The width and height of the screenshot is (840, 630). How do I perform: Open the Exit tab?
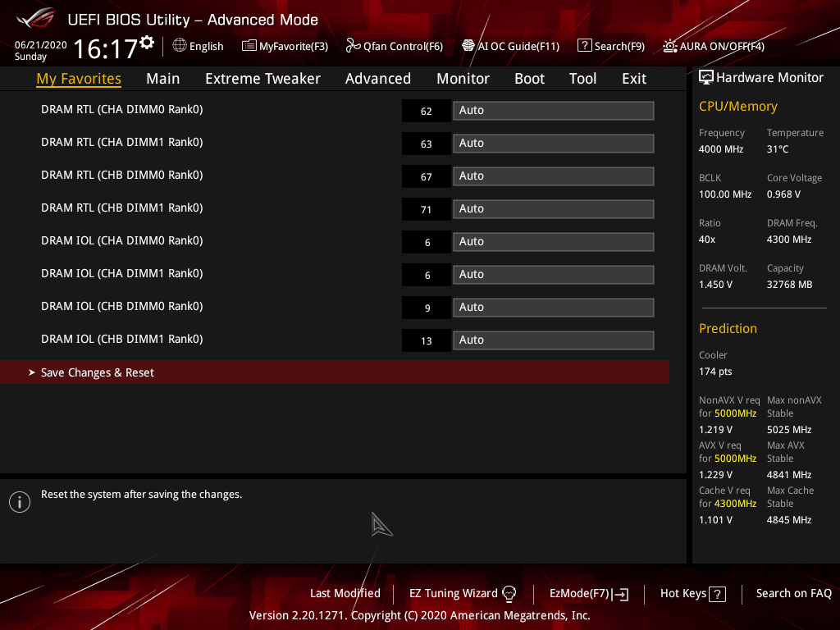634,79
